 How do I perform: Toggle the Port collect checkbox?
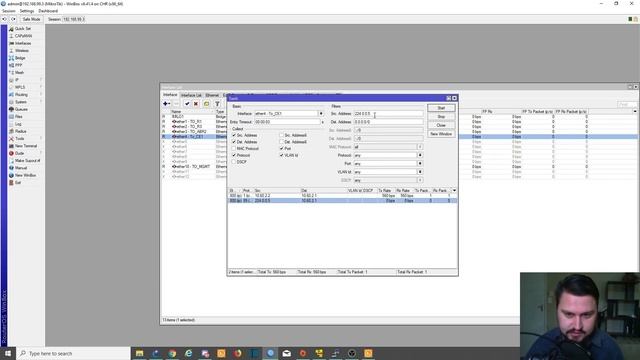point(281,149)
